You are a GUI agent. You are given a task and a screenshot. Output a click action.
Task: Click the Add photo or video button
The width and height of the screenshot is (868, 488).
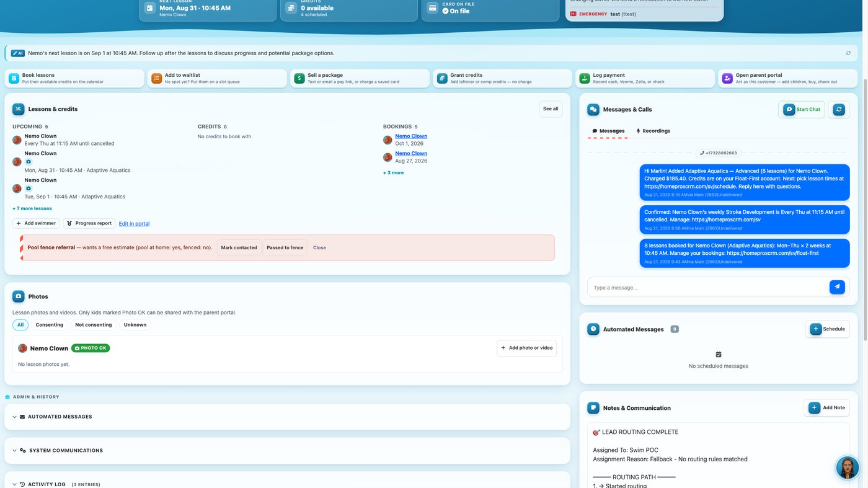[x=527, y=348]
